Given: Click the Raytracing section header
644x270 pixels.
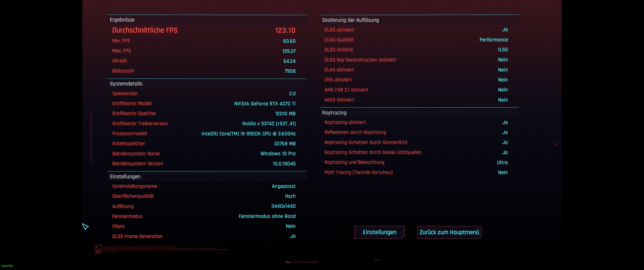Looking at the screenshot, I should coord(334,113).
